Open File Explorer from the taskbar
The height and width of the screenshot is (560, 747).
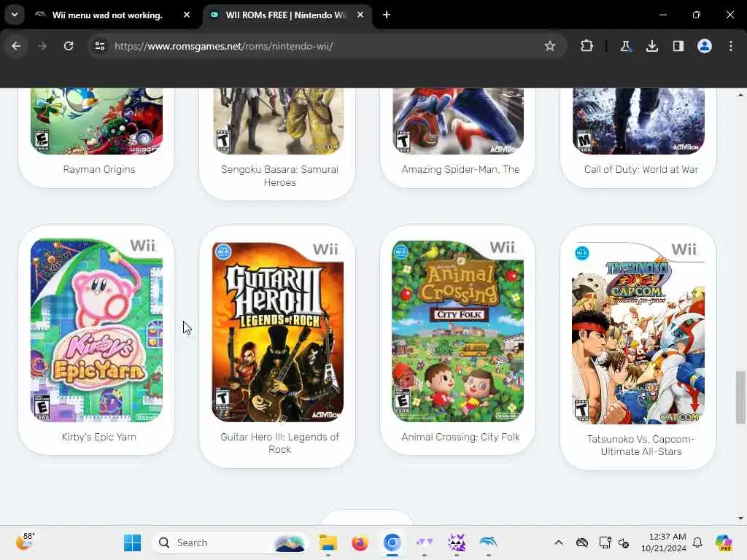328,542
